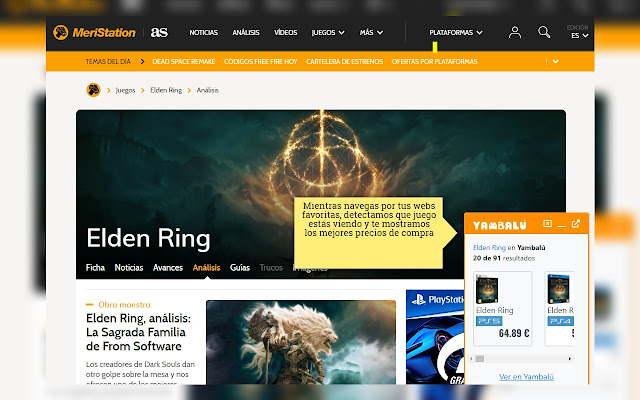Click the Yambalú results scrollbar thumb
The height and width of the screenshot is (400, 640).
point(480,359)
